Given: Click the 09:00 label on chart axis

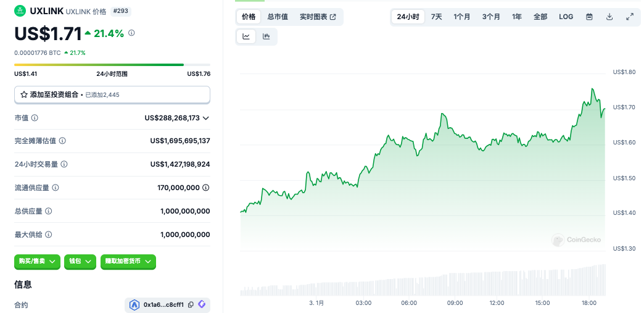Looking at the screenshot, I should click(x=455, y=303).
